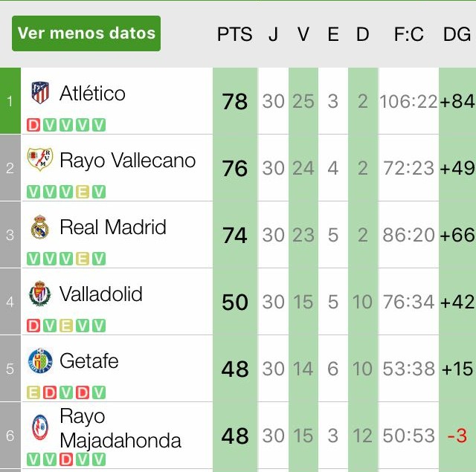Click Atlético's red D form badge
This screenshot has height=472, width=476.
coord(33,125)
